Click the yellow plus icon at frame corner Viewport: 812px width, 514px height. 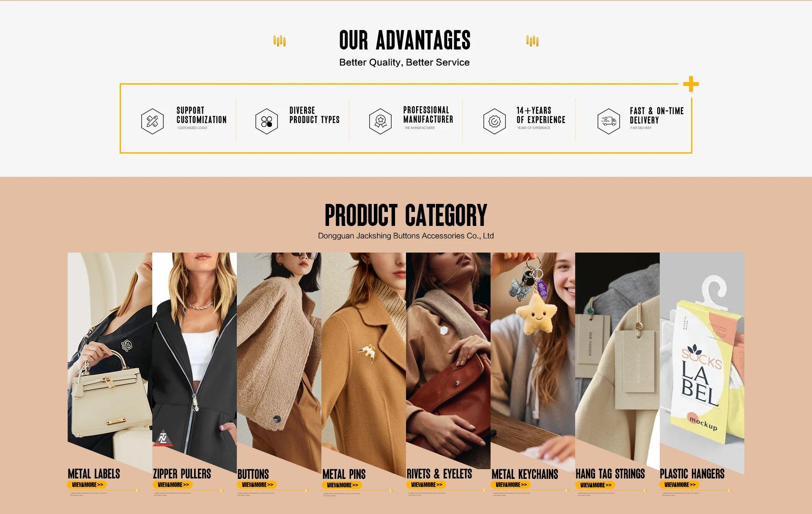tap(691, 84)
